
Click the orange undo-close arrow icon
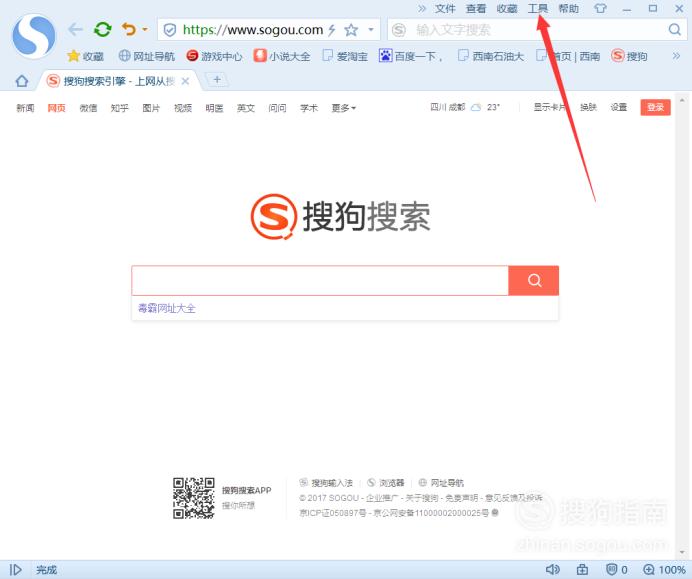tap(129, 29)
